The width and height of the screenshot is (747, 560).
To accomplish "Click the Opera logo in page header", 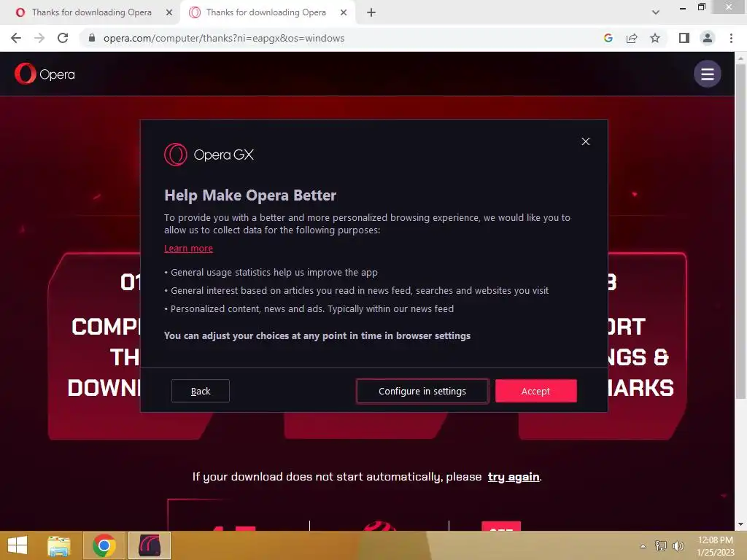I will point(44,74).
